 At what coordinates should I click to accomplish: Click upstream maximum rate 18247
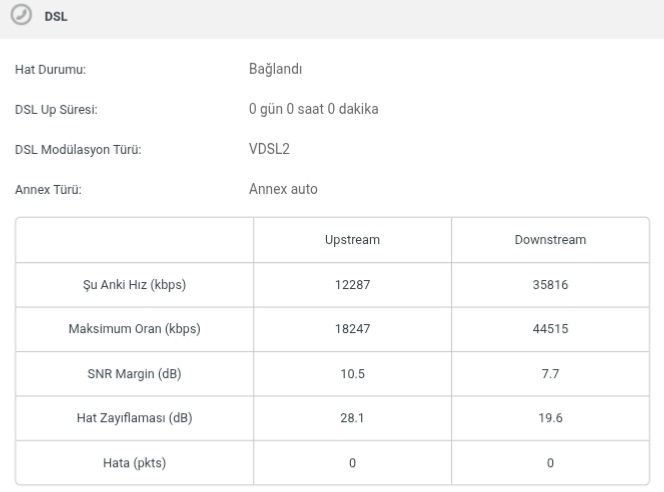[x=352, y=330]
